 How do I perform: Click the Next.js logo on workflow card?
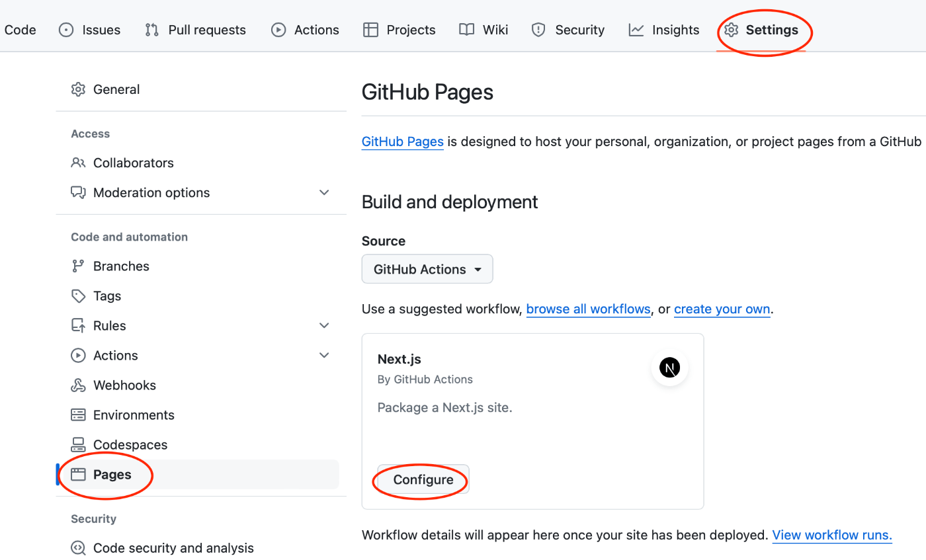[x=670, y=368]
